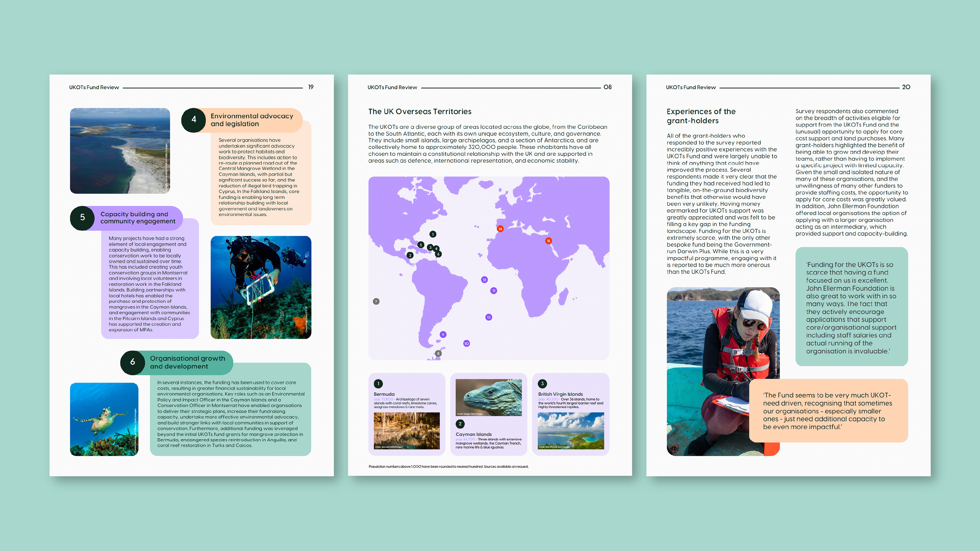
Task: Click 'Experiences of the grant-holders' heading
Action: pyautogui.click(x=701, y=116)
